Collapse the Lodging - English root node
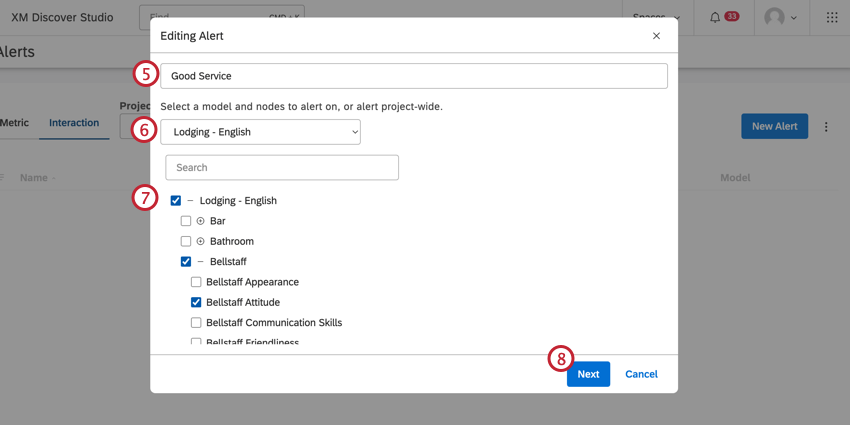Viewport: 850px width, 425px height. [190, 201]
